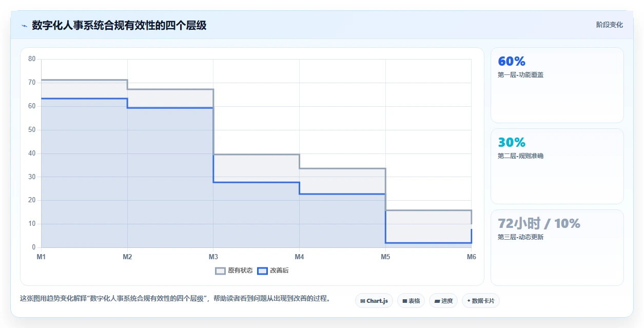Select the Chart.js tag chip
This screenshot has width=644, height=328.
coord(374,301)
